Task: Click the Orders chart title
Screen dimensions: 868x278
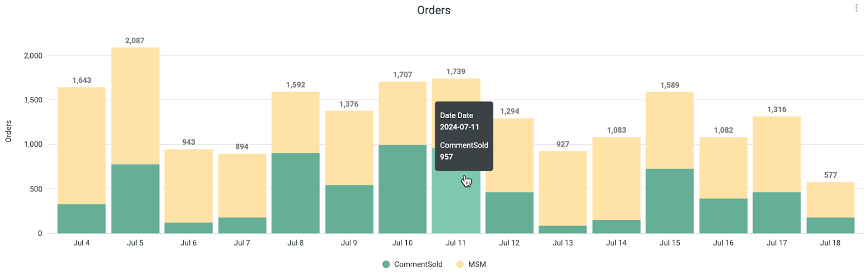Action: coord(433,10)
